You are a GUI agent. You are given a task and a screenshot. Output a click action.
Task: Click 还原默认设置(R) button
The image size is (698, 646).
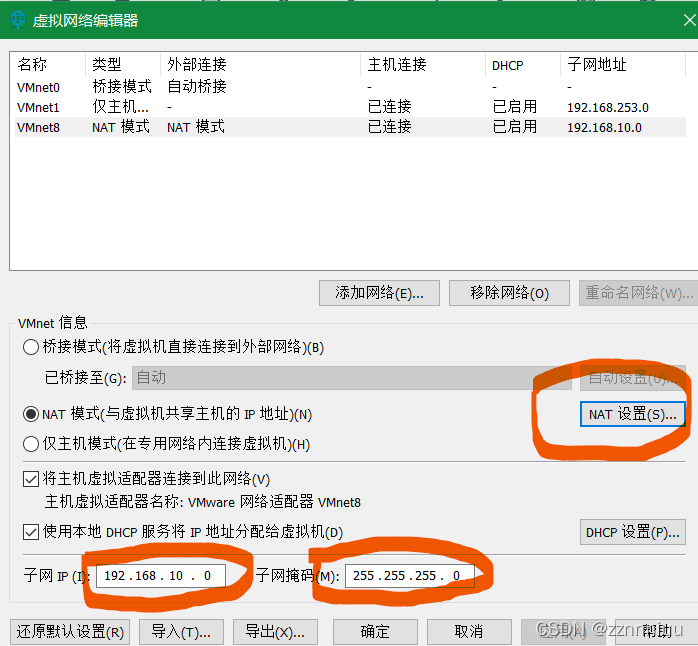pos(70,632)
